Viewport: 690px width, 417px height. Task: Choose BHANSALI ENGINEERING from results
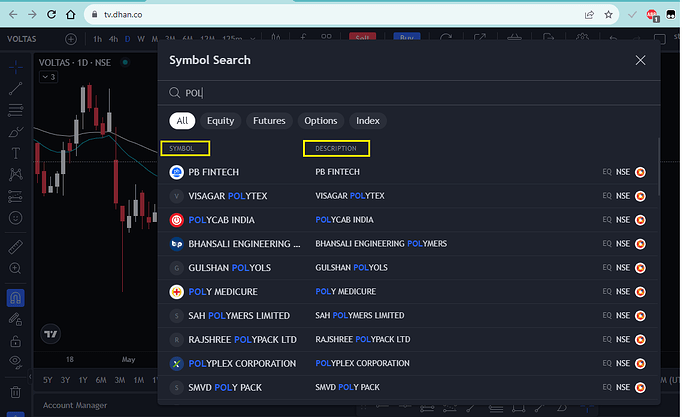coord(408,244)
